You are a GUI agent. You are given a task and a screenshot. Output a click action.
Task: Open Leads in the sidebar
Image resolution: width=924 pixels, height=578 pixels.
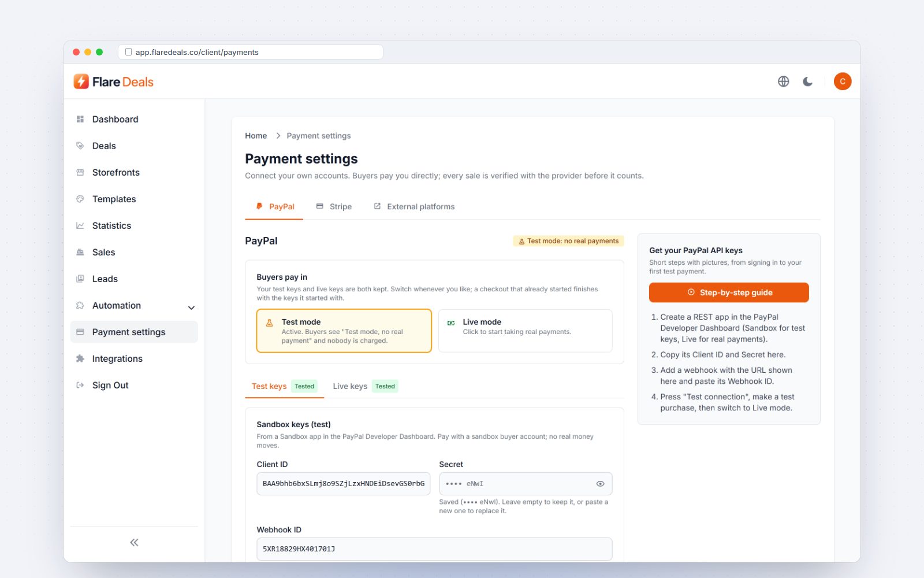[x=134, y=279]
